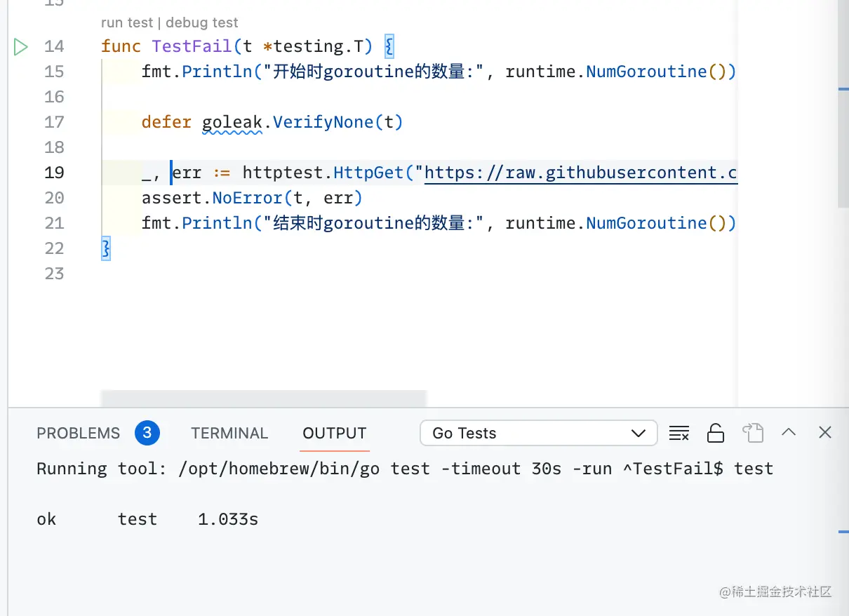
Task: Switch to the PROBLEMS tab
Action: (79, 434)
